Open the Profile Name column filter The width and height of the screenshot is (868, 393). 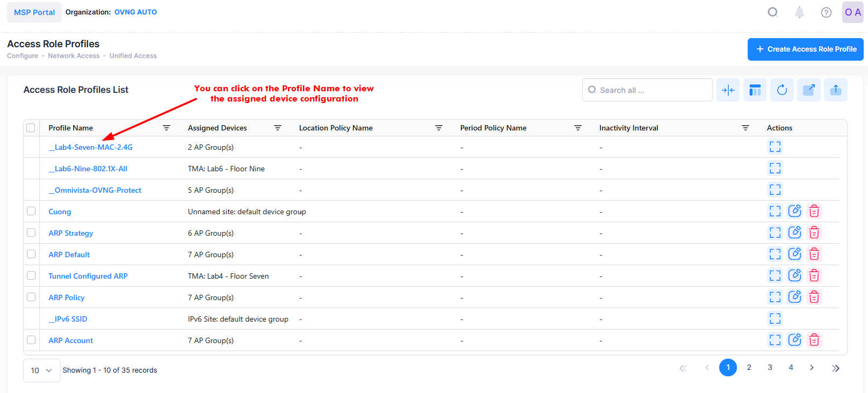[x=167, y=128]
